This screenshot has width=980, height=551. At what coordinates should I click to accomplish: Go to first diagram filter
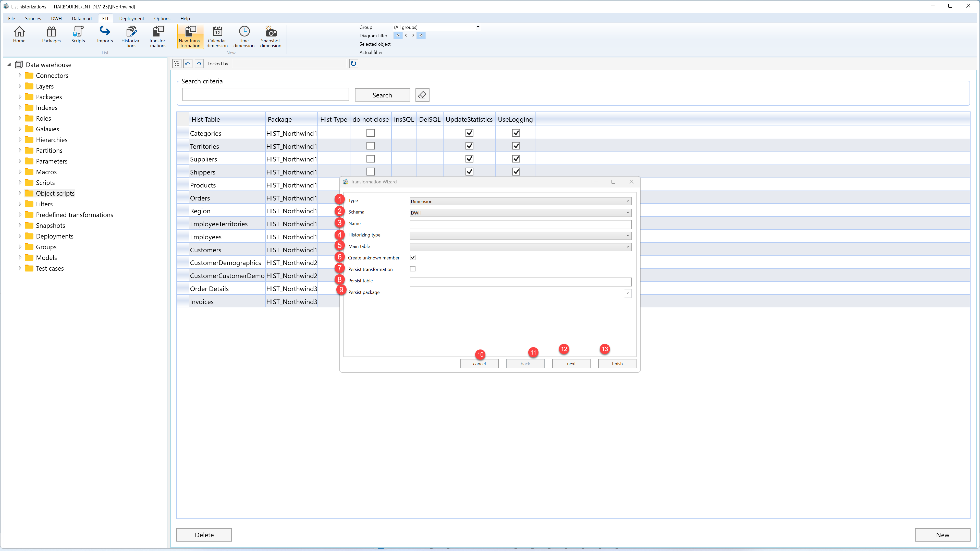coord(398,35)
